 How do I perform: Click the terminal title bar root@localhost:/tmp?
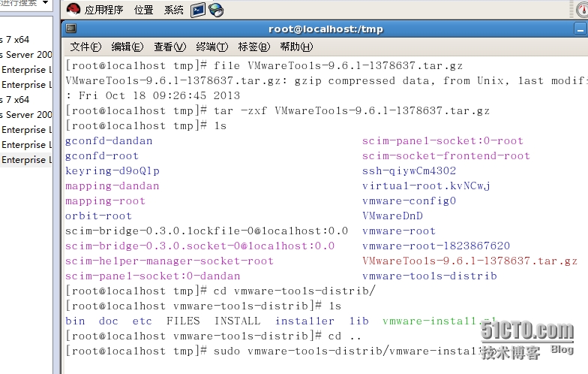click(x=325, y=29)
